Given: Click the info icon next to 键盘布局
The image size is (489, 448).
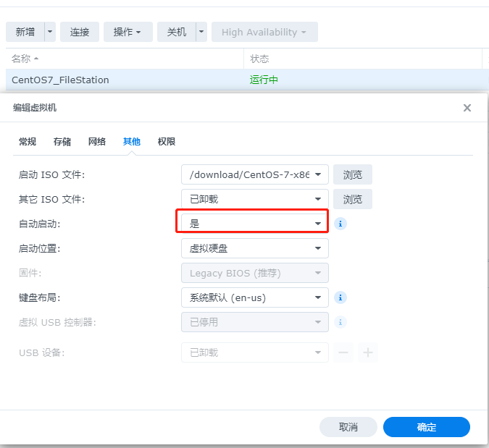Looking at the screenshot, I should coord(340,297).
